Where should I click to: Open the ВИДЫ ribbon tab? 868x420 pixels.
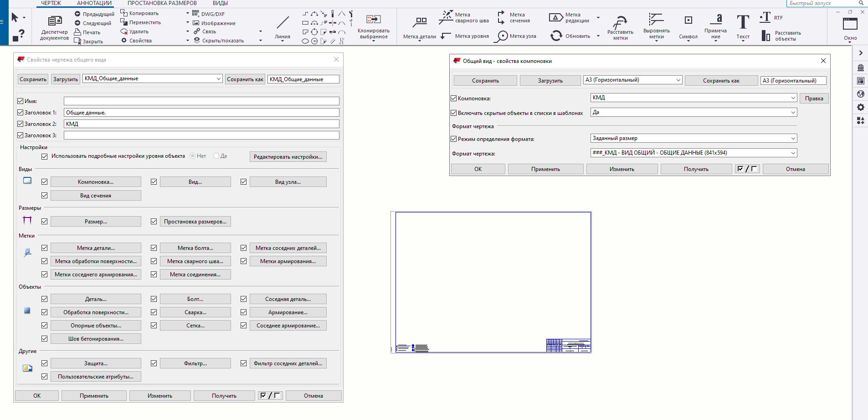(x=220, y=3)
